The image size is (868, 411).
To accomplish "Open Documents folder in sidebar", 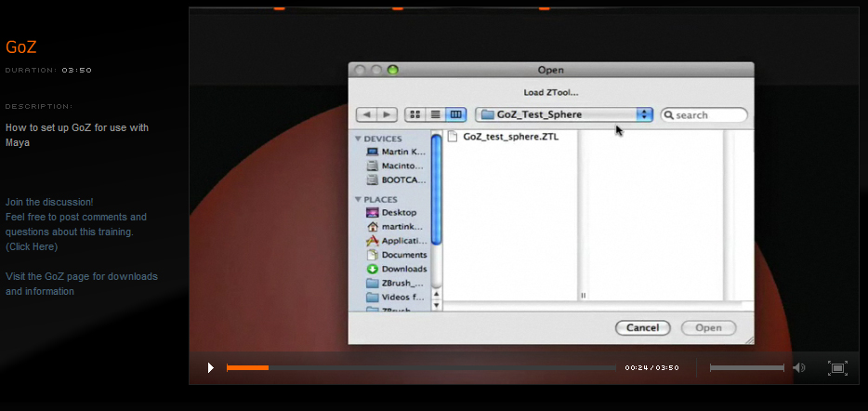I will [396, 255].
